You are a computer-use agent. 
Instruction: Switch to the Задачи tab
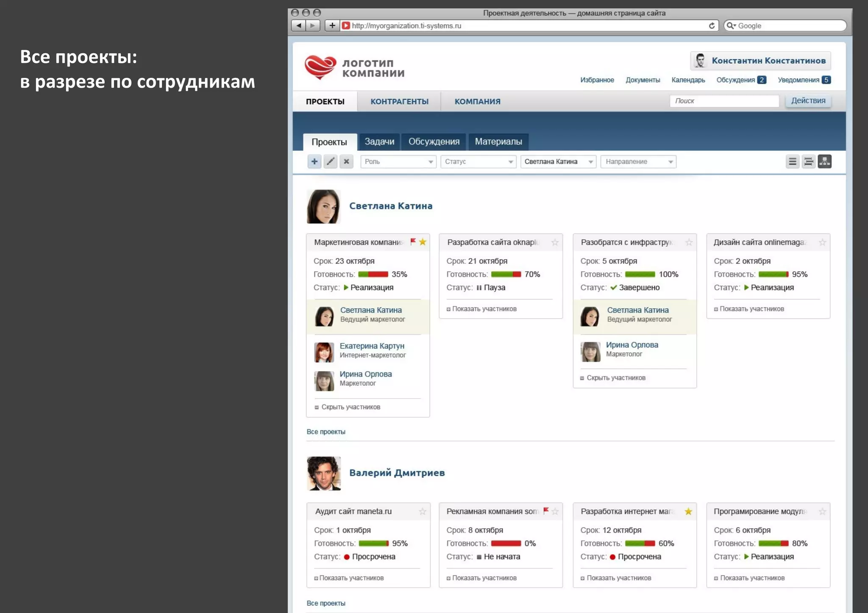(379, 141)
